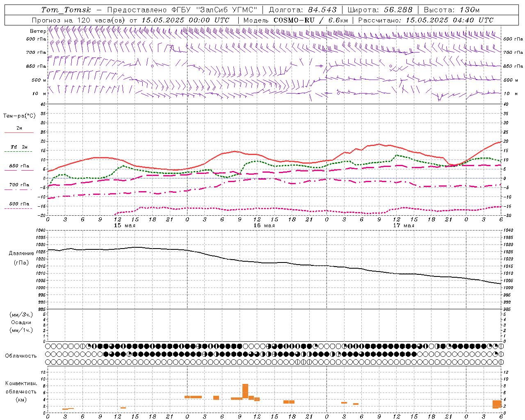525x420 pixels.
Task: Click the 'Облачность' cloud cover row label
Action: point(21,356)
